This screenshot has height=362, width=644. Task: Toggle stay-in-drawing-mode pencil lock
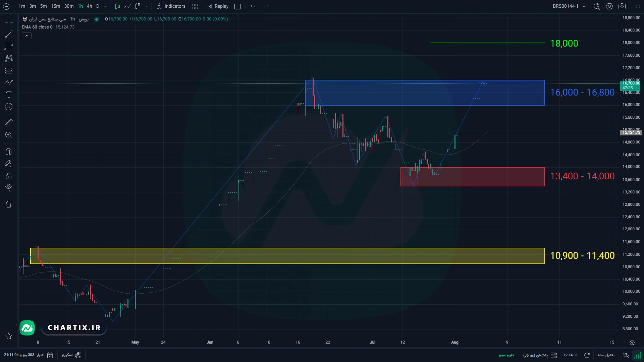tap(9, 164)
